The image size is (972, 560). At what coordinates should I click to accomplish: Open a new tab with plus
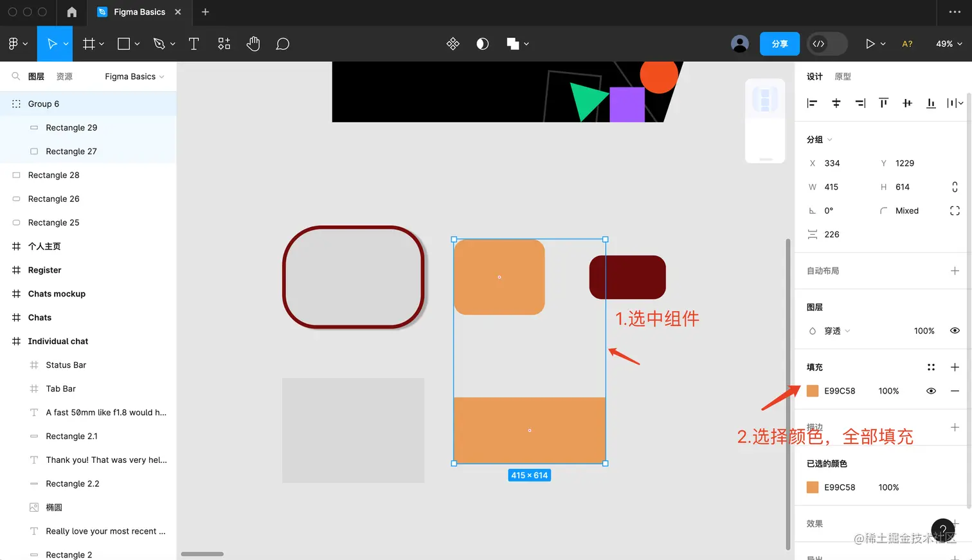(206, 12)
